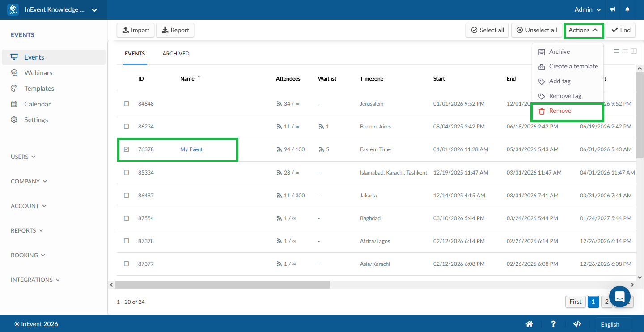This screenshot has height=332, width=644.
Task: Collapse the Actions dropdown
Action: pos(584,30)
